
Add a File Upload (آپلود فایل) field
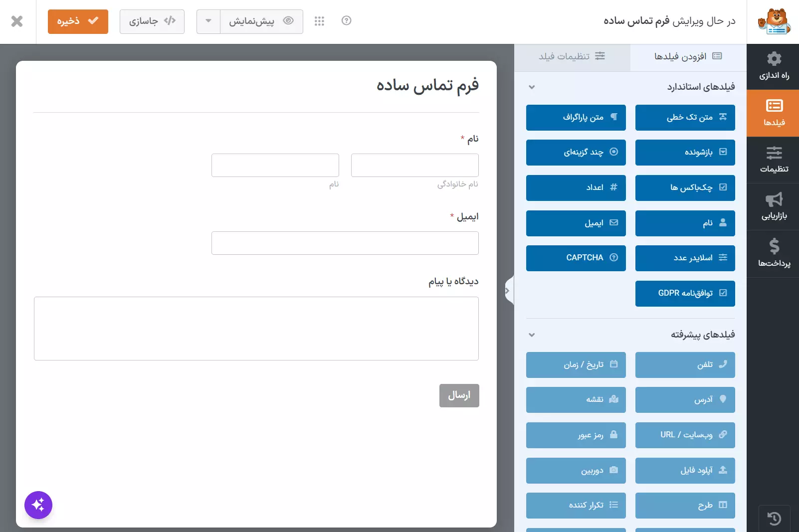tap(685, 471)
